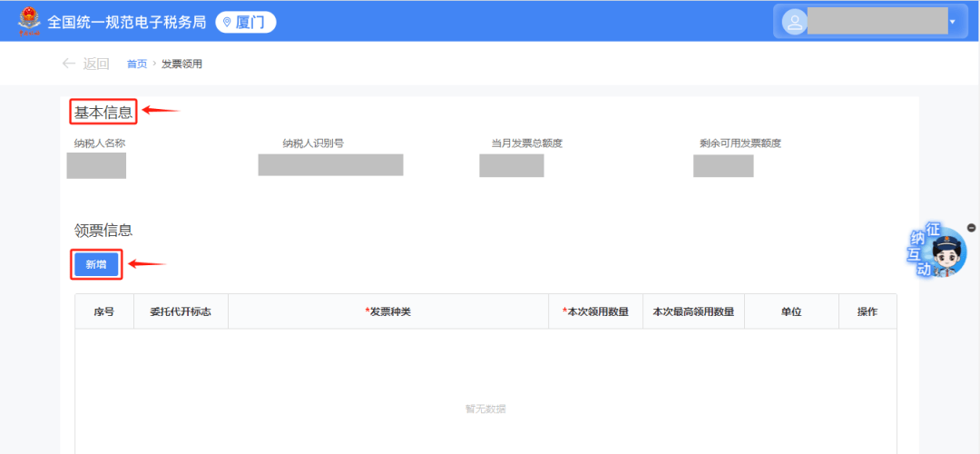Click the 本次最高领用数量 column header
The height and width of the screenshot is (454, 980).
coord(694,311)
